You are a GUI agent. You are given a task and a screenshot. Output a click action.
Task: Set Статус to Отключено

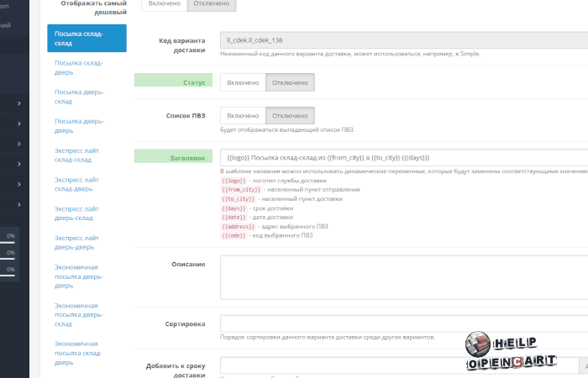point(290,82)
